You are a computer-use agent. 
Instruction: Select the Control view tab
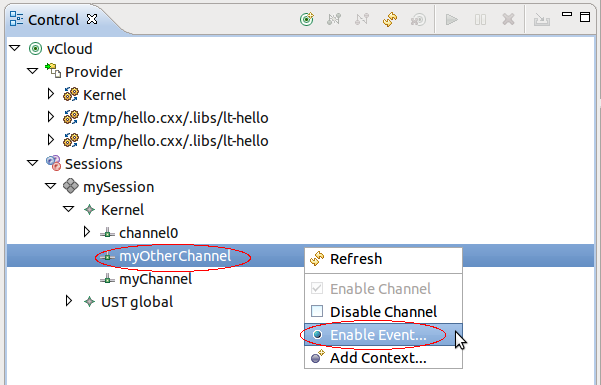click(x=54, y=20)
